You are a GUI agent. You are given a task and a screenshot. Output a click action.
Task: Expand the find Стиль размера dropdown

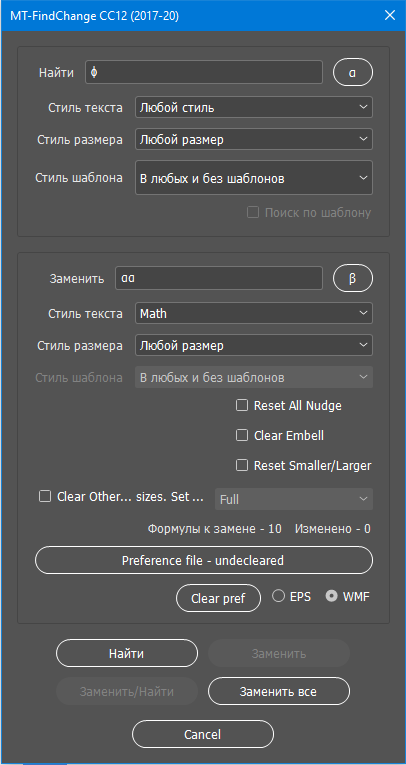(x=254, y=140)
